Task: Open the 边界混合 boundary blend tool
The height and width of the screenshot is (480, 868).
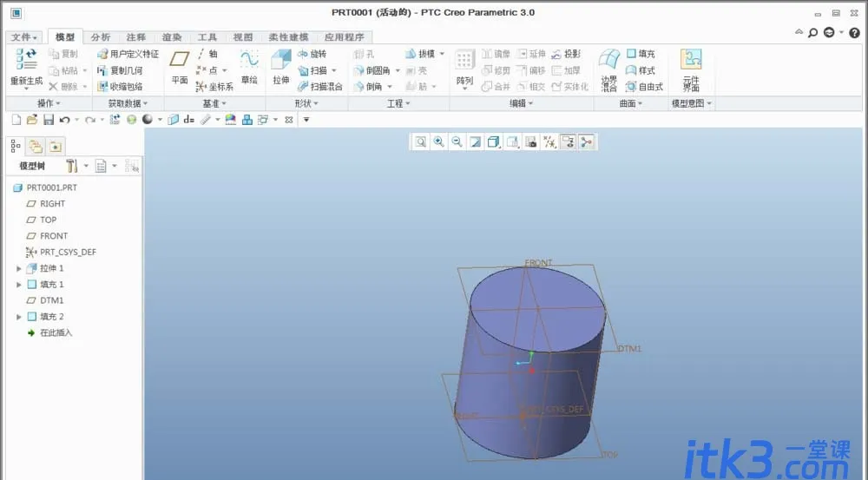Action: point(609,69)
